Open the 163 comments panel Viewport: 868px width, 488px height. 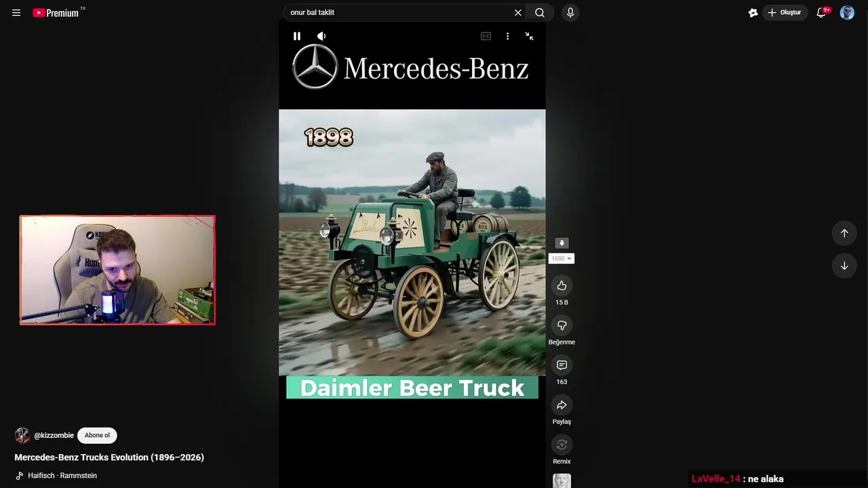[561, 365]
